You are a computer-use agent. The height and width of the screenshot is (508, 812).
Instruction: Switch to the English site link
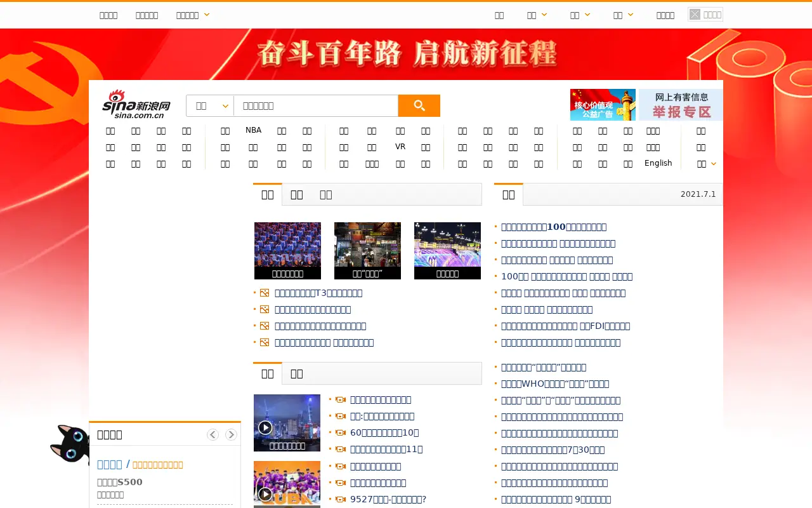pyautogui.click(x=658, y=163)
